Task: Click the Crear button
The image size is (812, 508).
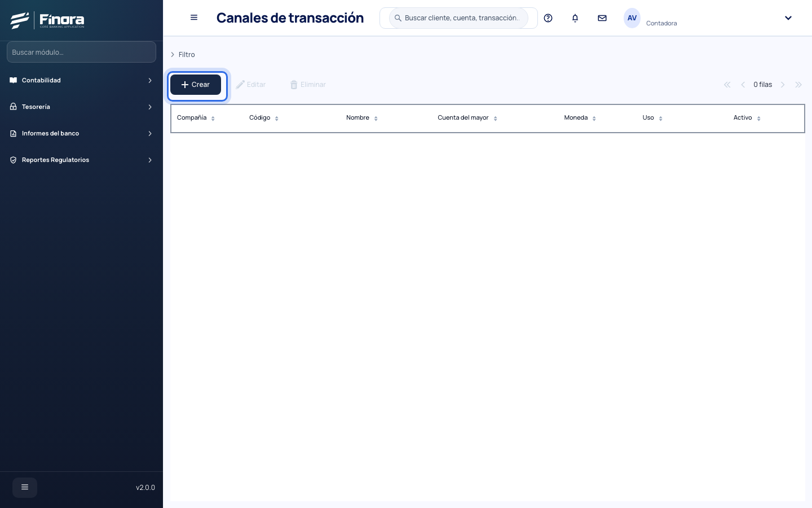Action: tap(196, 85)
